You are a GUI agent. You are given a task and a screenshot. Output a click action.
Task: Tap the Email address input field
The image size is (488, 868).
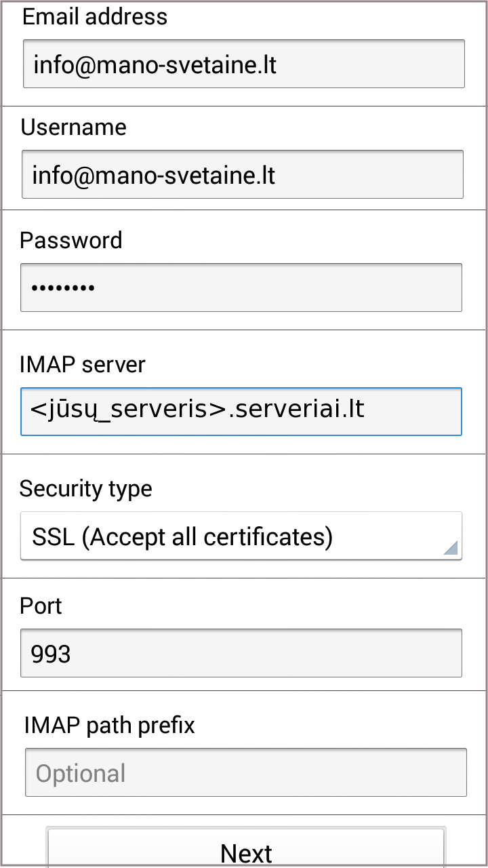click(x=244, y=64)
